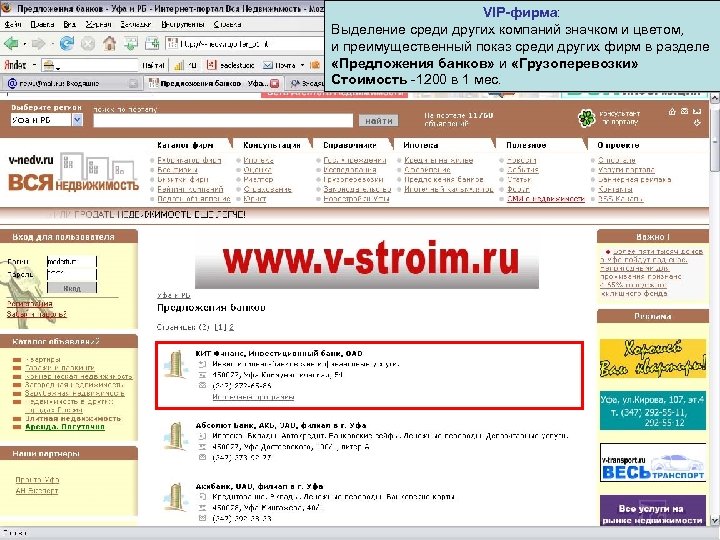The height and width of the screenshot is (540, 720).
Task: Click in the browser address bar
Action: 245,44
